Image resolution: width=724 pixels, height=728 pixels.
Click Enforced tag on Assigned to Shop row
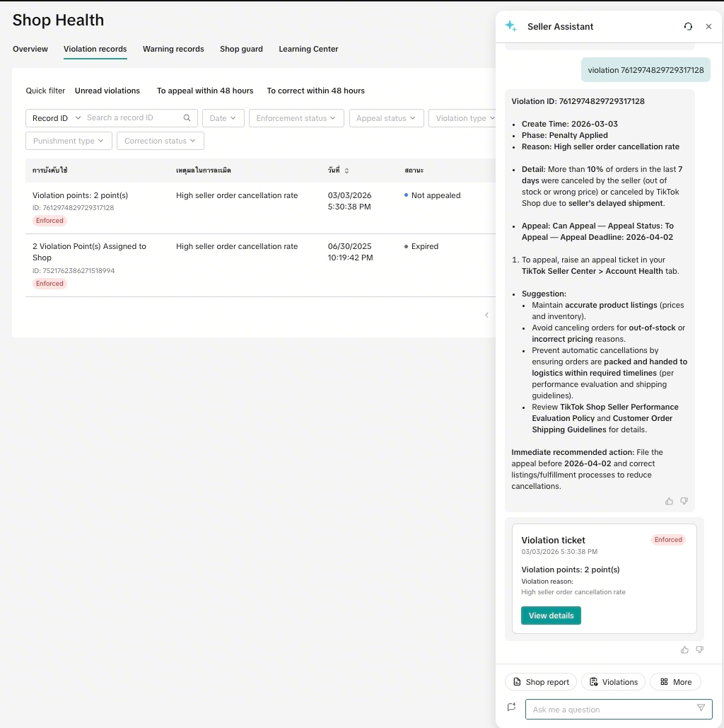(49, 284)
